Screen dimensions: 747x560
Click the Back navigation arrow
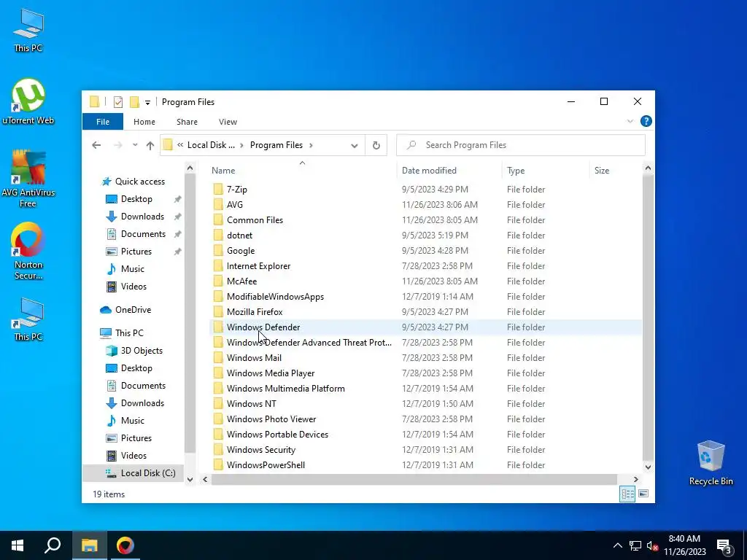96,145
